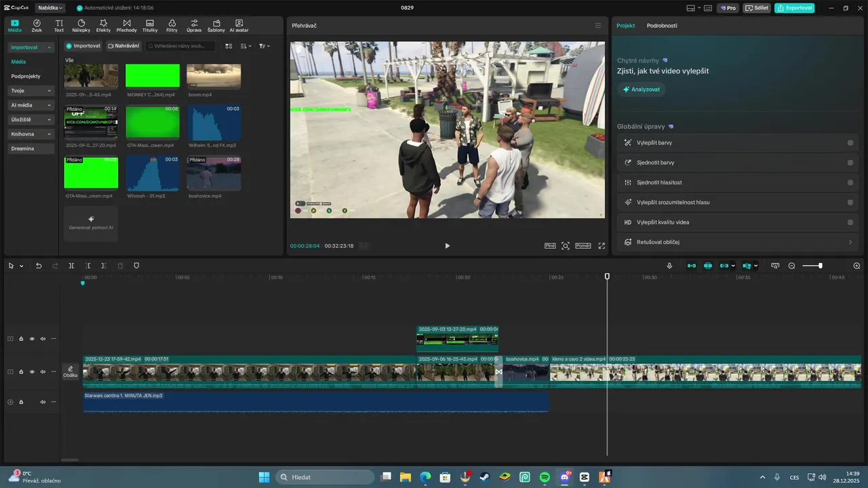Open the selection tool mode dropdown arrow
This screenshot has width=868, height=488.
pos(21,266)
